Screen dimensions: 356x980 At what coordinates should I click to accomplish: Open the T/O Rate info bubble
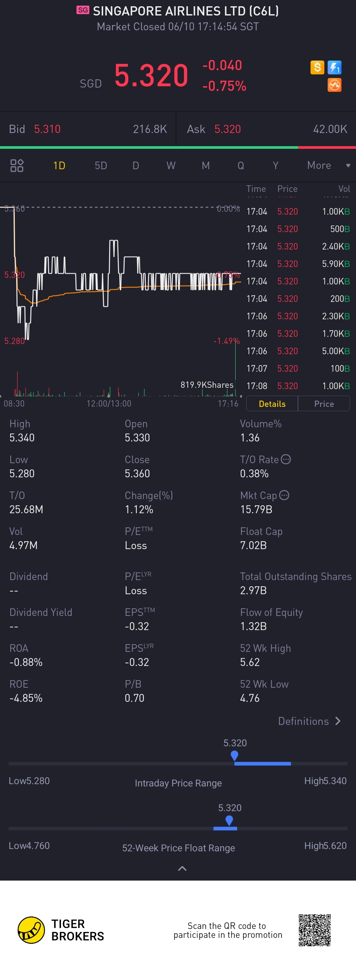coord(285,459)
